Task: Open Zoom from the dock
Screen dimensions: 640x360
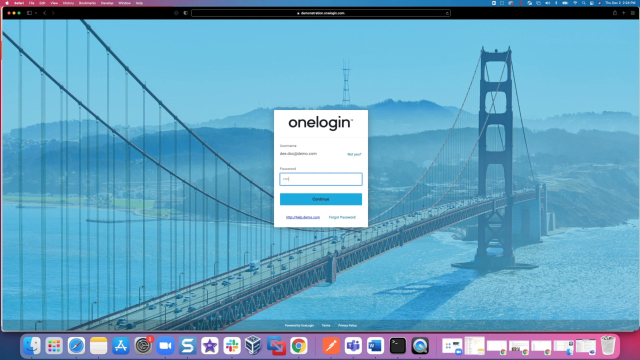Action: (165, 346)
